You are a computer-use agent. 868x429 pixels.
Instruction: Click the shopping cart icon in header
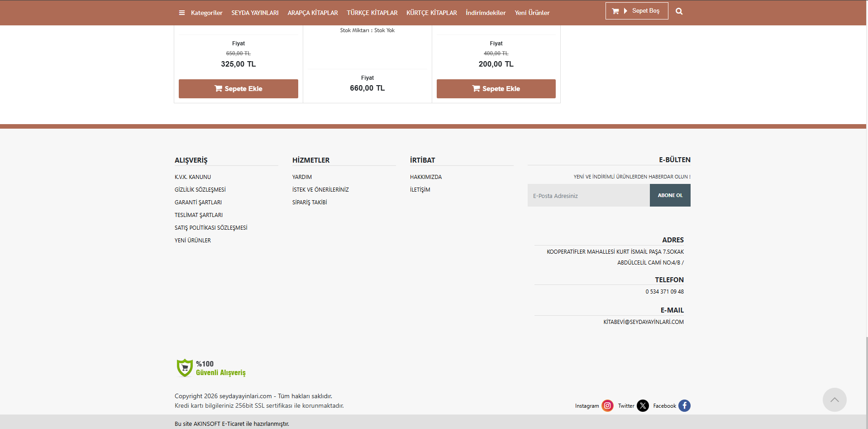pyautogui.click(x=615, y=11)
